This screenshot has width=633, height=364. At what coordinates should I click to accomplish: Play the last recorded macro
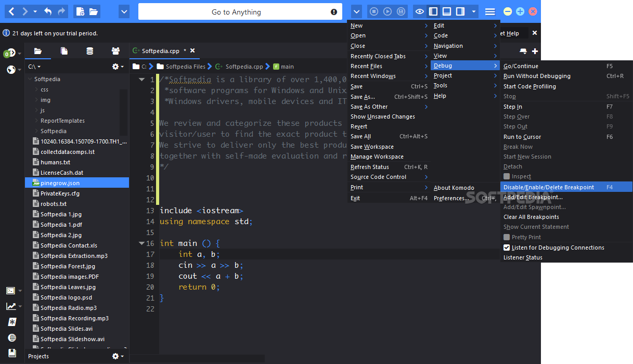pyautogui.click(x=387, y=11)
